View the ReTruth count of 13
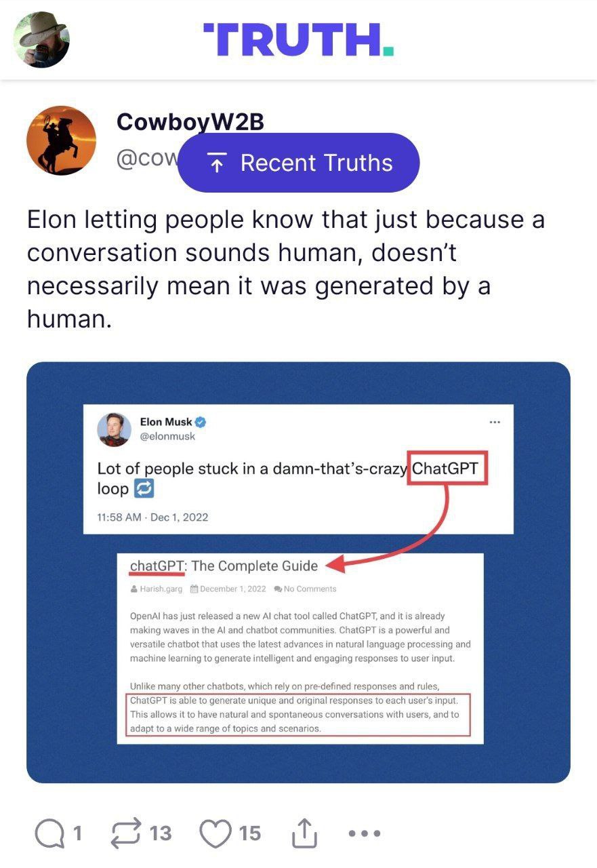Viewport: 597px width, 868px height. pyautogui.click(x=160, y=833)
